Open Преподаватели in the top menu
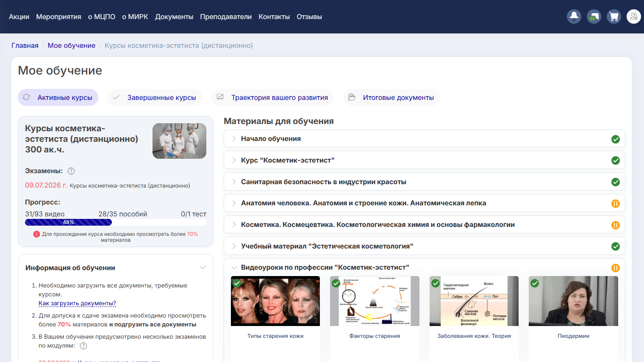Image resolution: width=644 pixels, height=362 pixels. [x=226, y=17]
